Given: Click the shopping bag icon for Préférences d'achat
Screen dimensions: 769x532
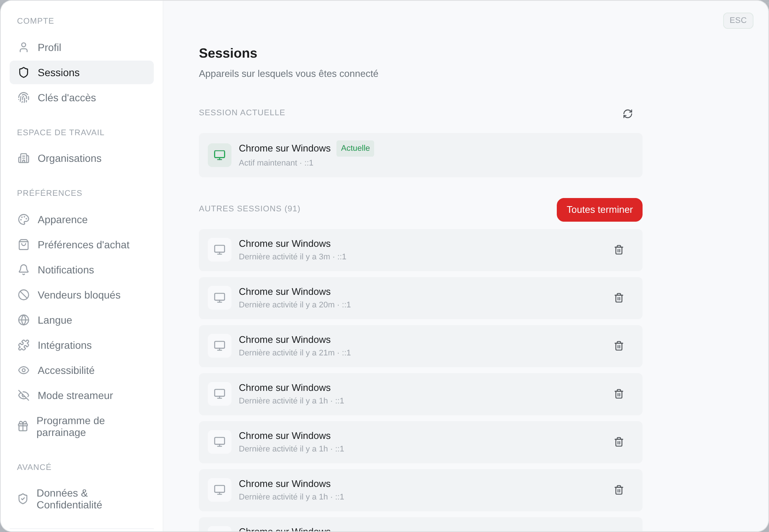Looking at the screenshot, I should (x=24, y=245).
